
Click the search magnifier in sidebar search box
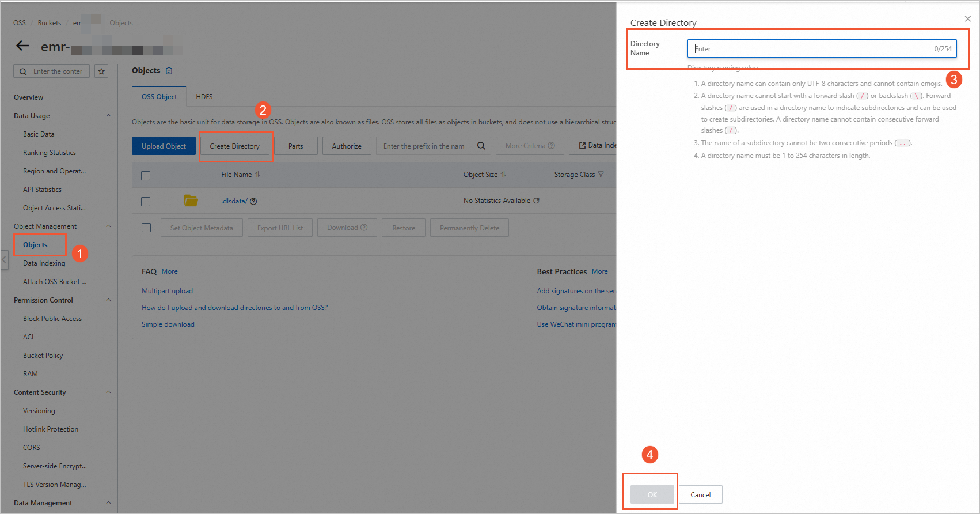coord(23,71)
